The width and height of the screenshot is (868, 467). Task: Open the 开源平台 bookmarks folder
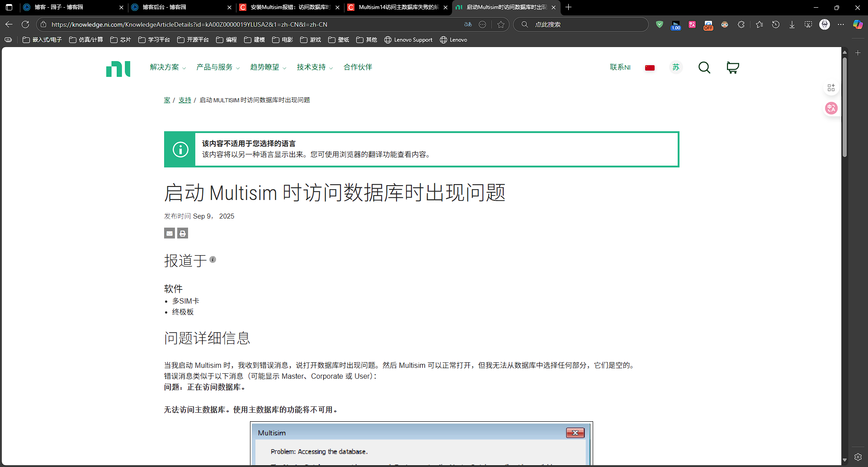tap(193, 40)
